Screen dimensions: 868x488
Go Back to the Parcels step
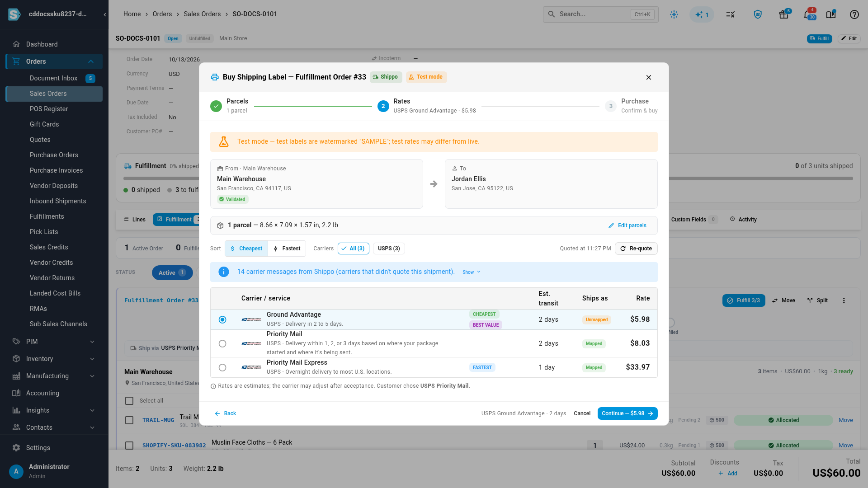pyautogui.click(x=225, y=413)
